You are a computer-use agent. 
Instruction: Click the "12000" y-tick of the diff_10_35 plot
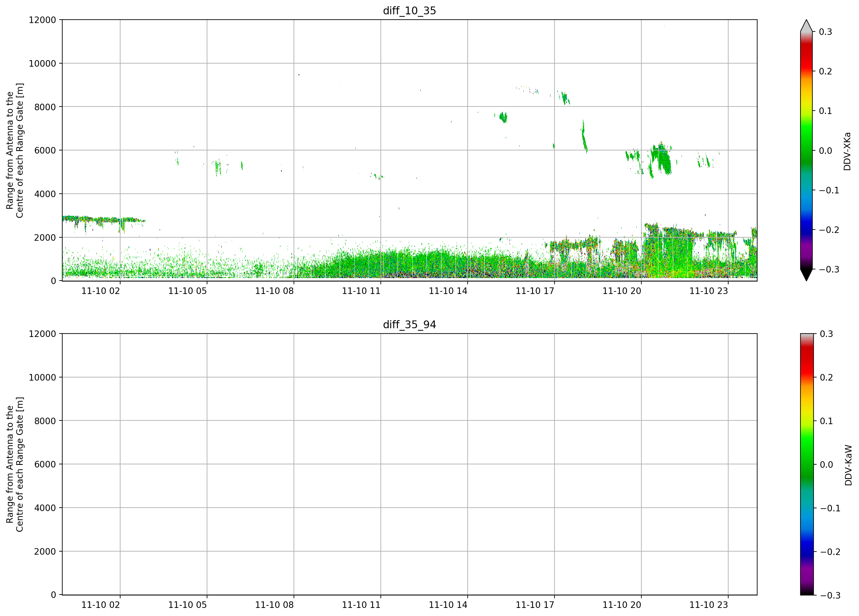coord(42,20)
